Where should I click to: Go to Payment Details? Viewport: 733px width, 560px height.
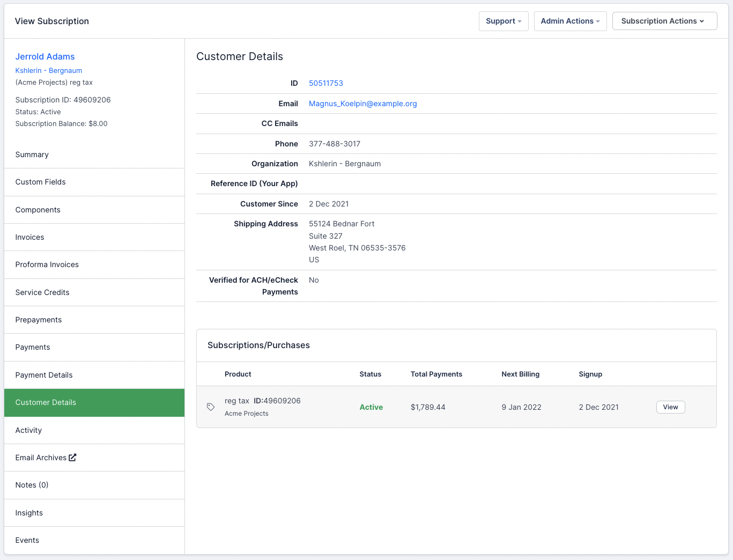(44, 375)
